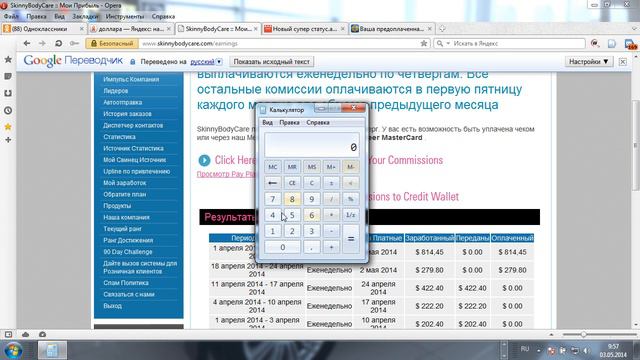The width and height of the screenshot is (640, 360).
Task: Click the calculator M+ key
Action: [x=331, y=167]
